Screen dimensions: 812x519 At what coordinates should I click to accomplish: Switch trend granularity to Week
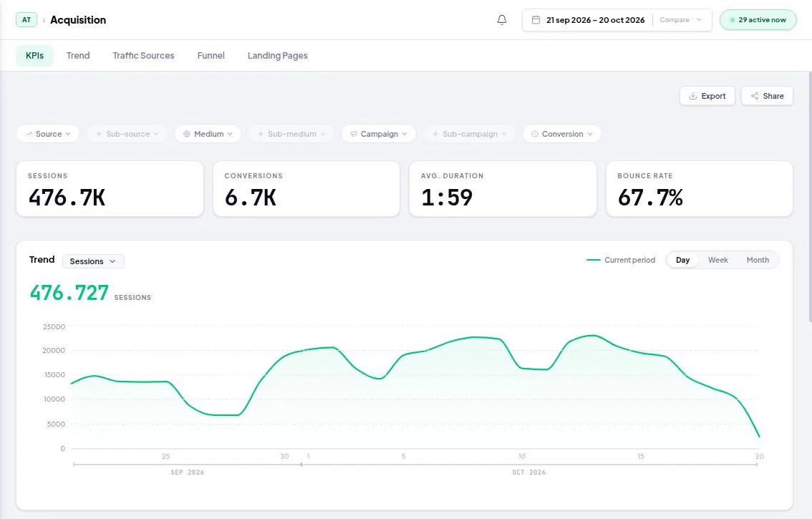(717, 260)
